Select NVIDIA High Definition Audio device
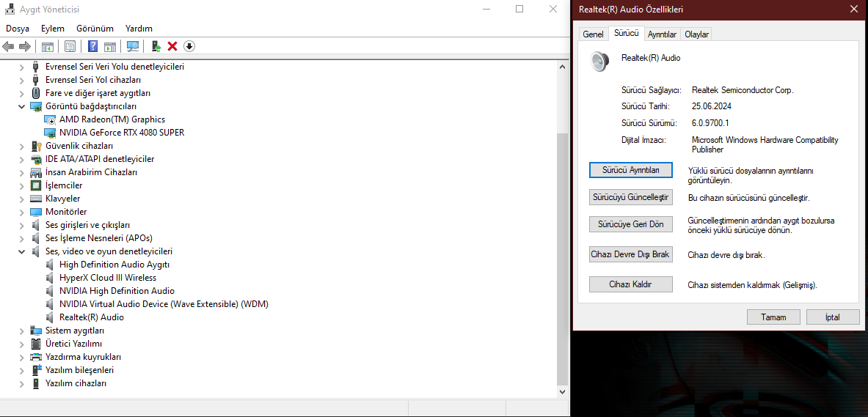The image size is (868, 417). click(117, 291)
